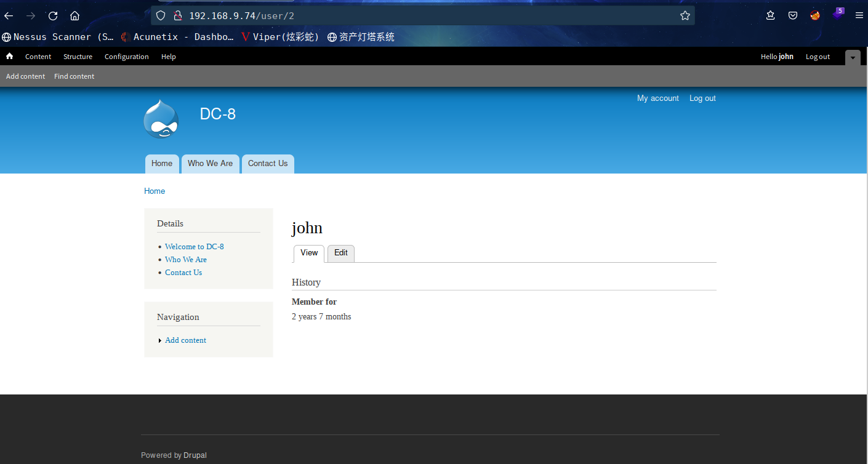Click the browser forward arrow
This screenshot has height=464, width=868.
[x=31, y=16]
